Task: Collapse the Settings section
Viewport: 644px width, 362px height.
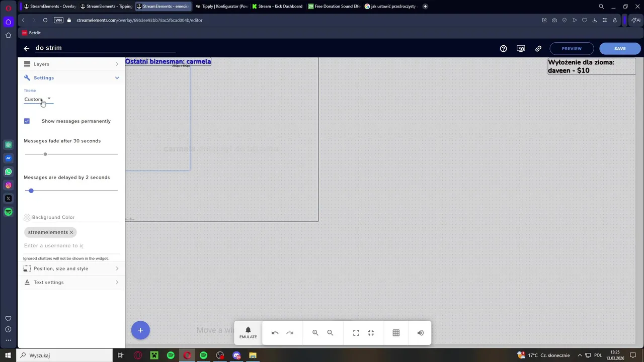Action: click(71, 78)
